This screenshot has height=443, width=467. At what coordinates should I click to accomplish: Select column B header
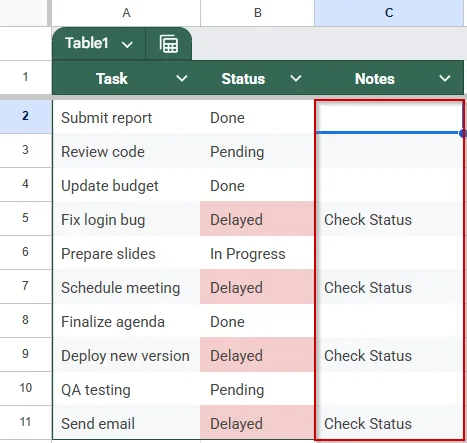(x=257, y=13)
